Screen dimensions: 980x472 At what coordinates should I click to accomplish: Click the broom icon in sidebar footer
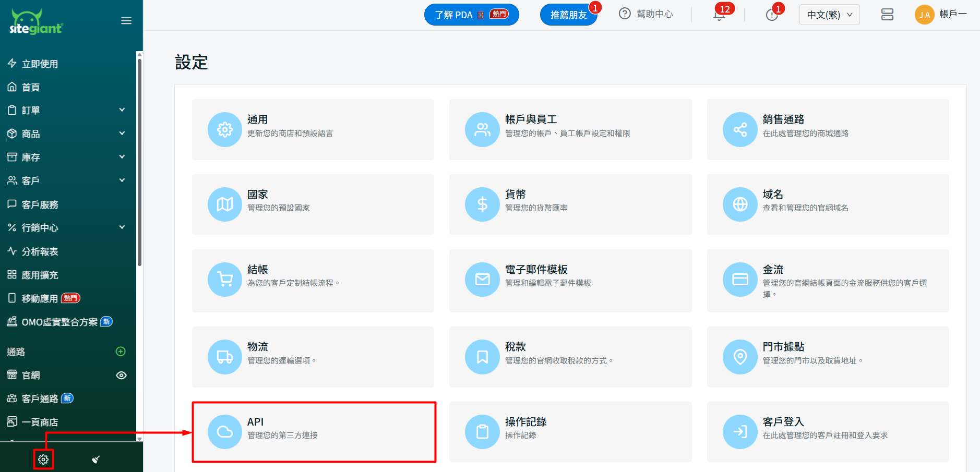(96, 459)
